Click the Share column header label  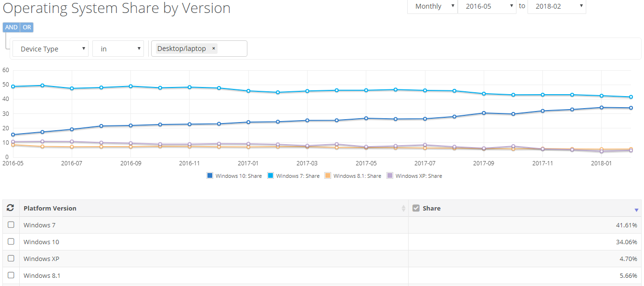(431, 208)
